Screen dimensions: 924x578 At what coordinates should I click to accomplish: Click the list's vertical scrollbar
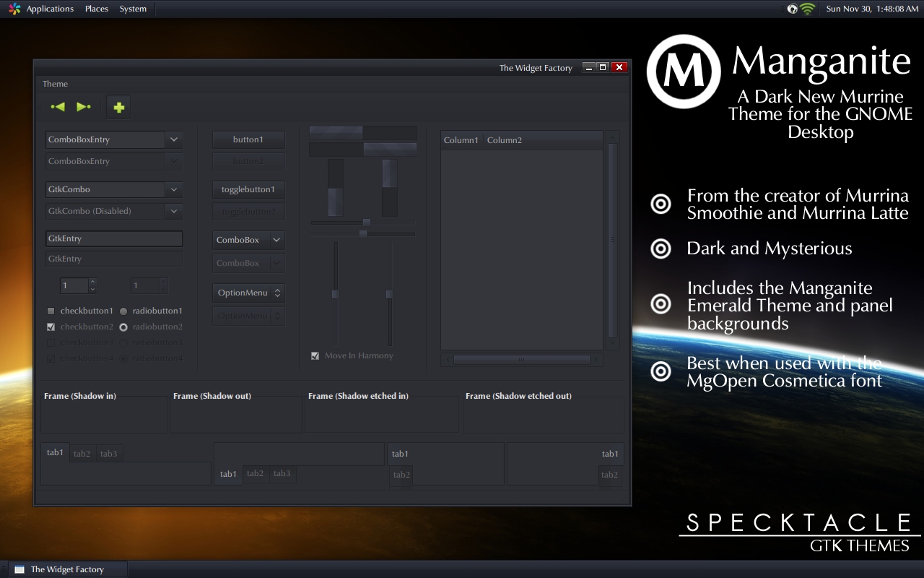tap(613, 240)
